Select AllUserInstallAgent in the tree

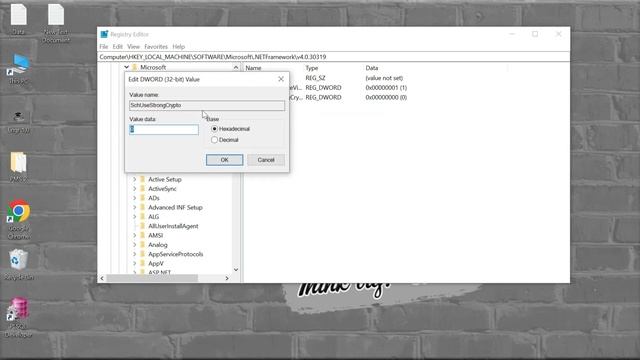point(173,226)
